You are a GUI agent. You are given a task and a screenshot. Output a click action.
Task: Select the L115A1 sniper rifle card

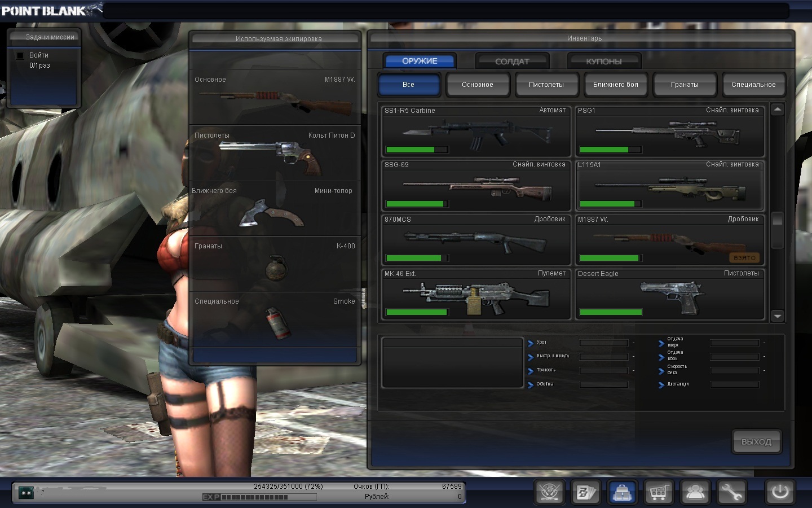point(670,185)
